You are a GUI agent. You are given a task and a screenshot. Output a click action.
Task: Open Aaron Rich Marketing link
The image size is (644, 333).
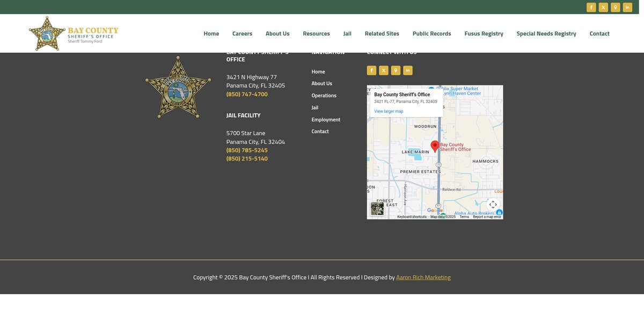click(x=423, y=277)
